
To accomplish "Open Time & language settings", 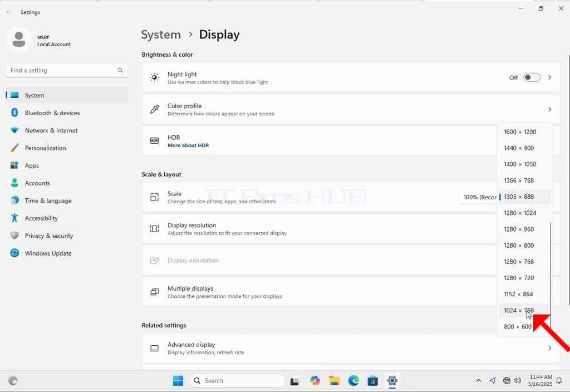I will click(x=67, y=200).
